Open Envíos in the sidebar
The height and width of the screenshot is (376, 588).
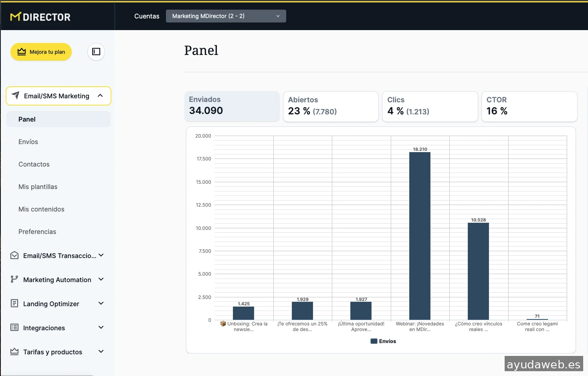28,142
